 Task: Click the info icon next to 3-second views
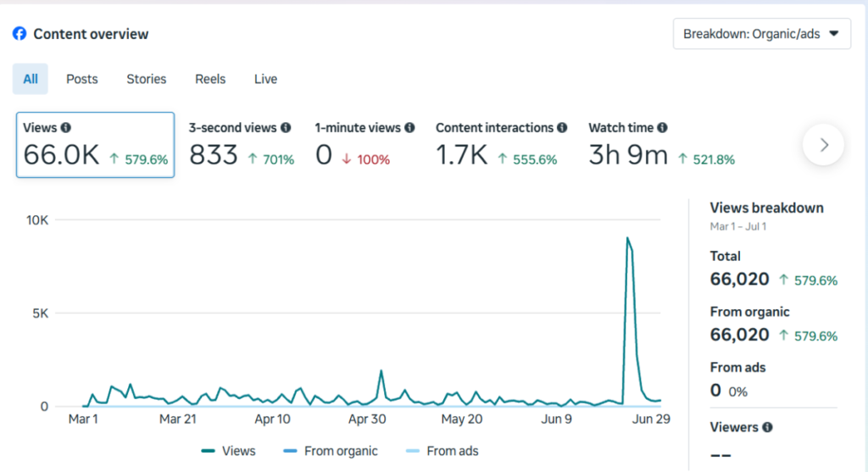pos(286,128)
